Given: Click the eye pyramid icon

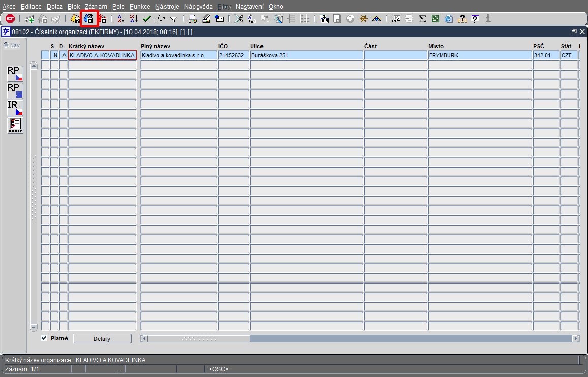Looking at the screenshot, I should 377,19.
